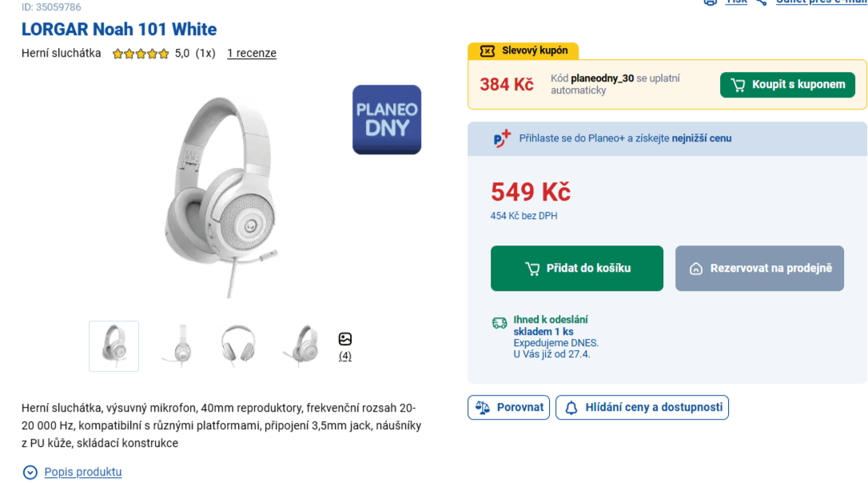Click the Planeo+ logo icon
The width and height of the screenshot is (868, 486).
click(x=501, y=138)
